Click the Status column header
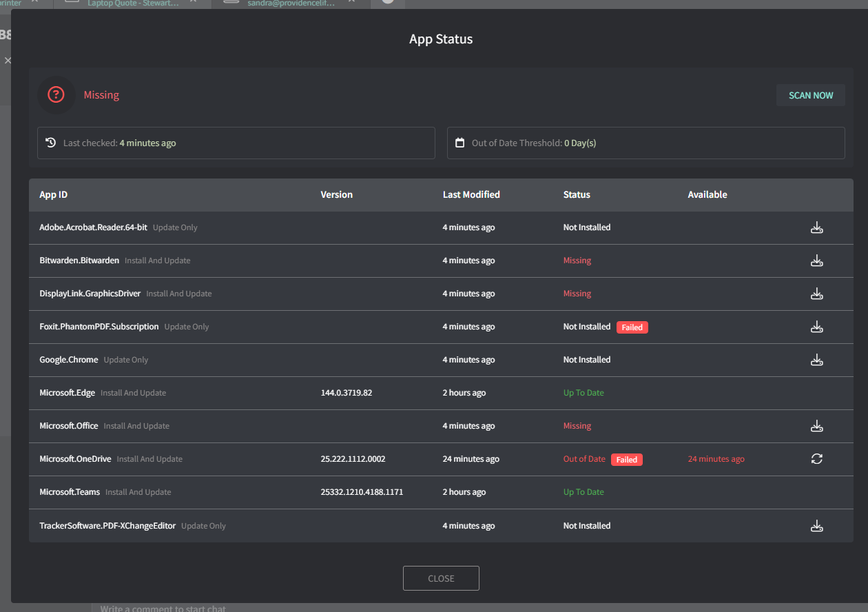 (577, 195)
